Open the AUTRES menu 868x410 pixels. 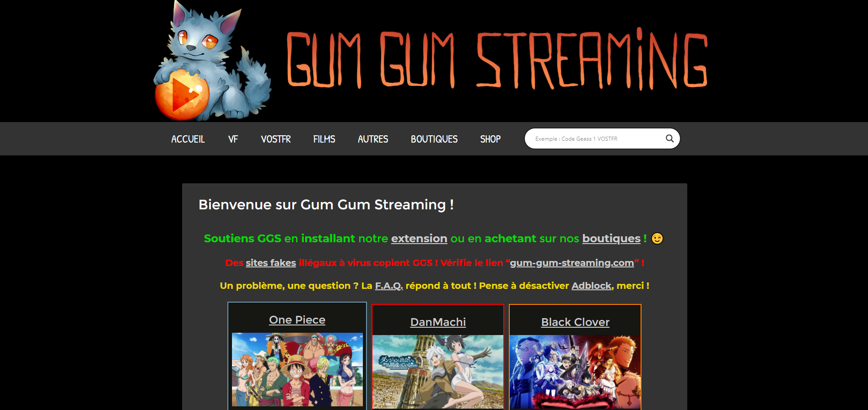coord(373,139)
